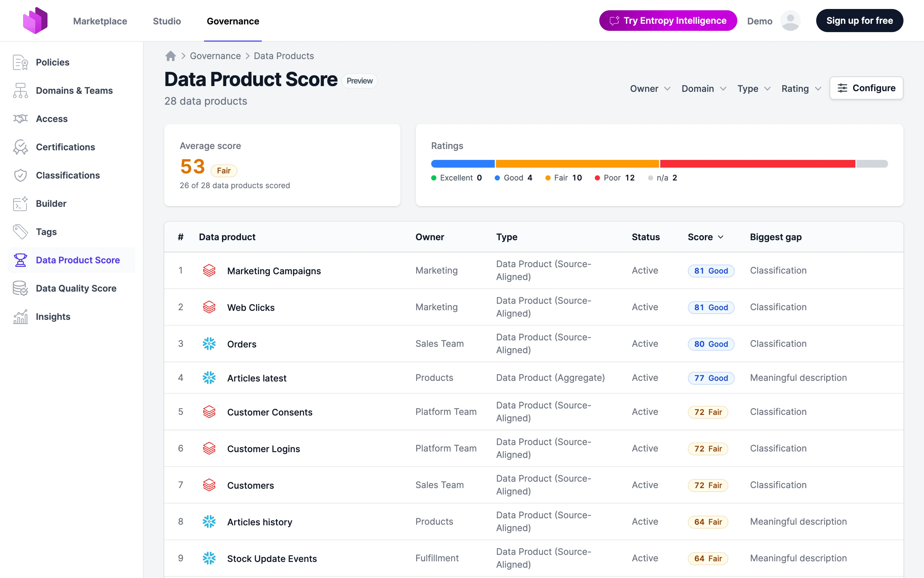Open the Web Clicks data product row

click(x=534, y=307)
